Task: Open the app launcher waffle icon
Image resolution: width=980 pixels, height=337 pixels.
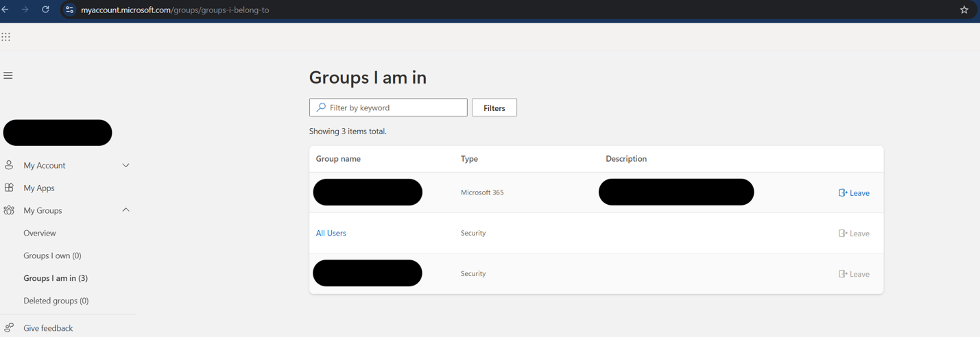Action: 5,37
